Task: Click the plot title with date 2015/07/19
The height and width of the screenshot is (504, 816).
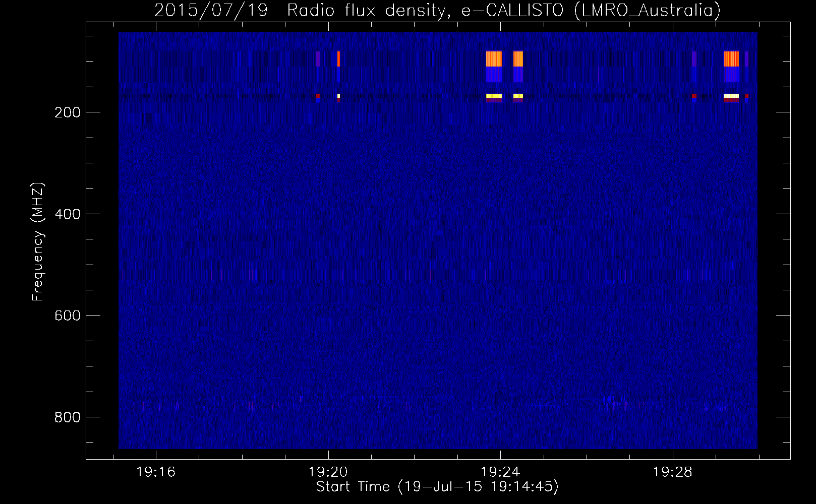Action: 438,10
